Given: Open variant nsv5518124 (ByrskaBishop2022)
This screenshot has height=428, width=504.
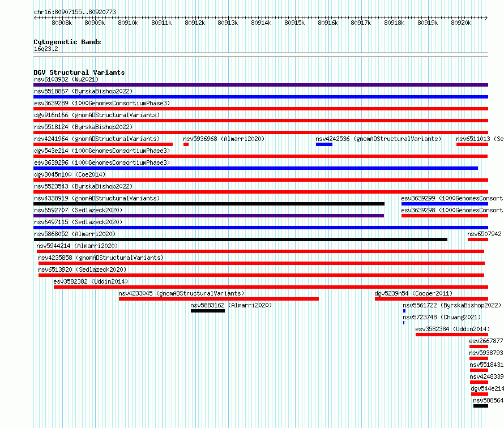Looking at the screenshot, I should [x=83, y=127].
